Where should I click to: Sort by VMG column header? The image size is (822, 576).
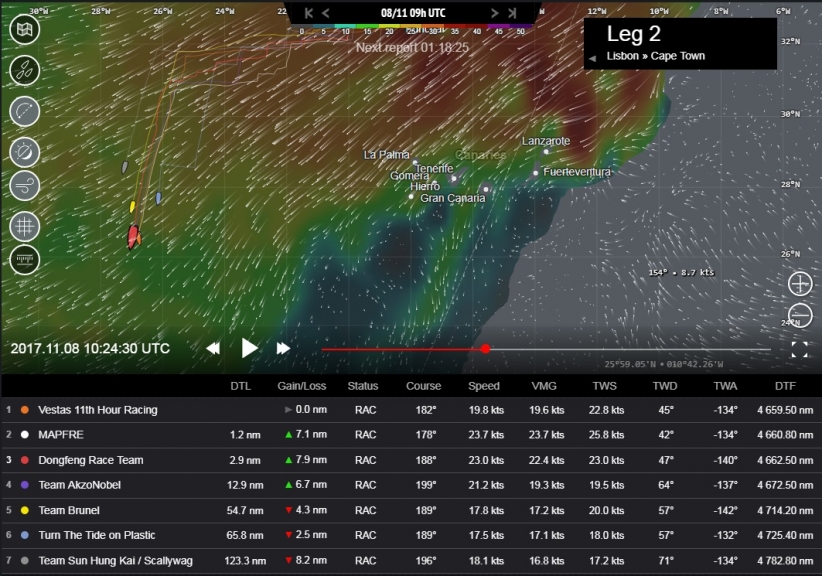coord(544,386)
